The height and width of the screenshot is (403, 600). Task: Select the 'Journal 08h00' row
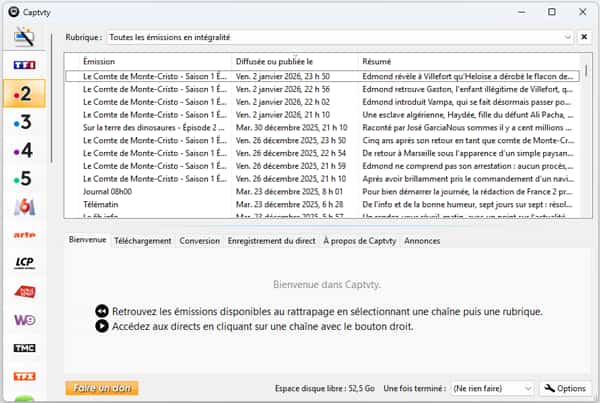pos(322,192)
